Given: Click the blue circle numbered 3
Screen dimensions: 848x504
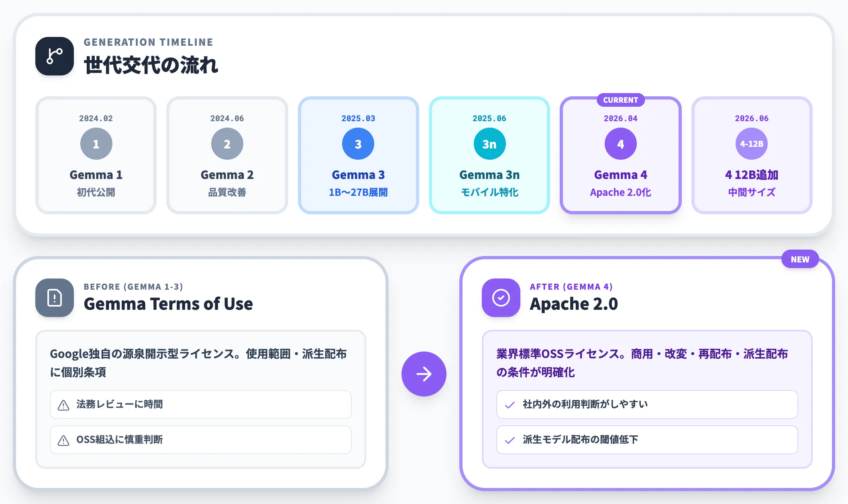Looking at the screenshot, I should (x=358, y=144).
